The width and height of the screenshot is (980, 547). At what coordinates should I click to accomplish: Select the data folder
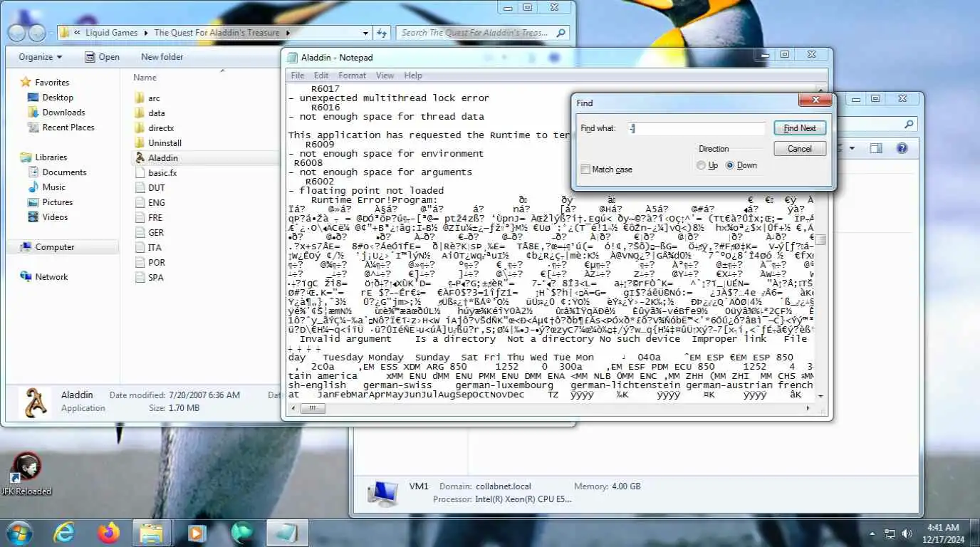coord(157,113)
